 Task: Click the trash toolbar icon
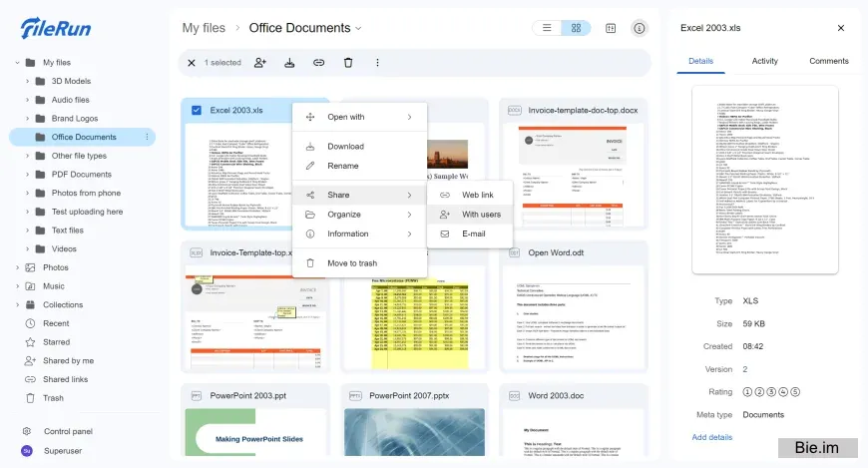click(x=348, y=63)
